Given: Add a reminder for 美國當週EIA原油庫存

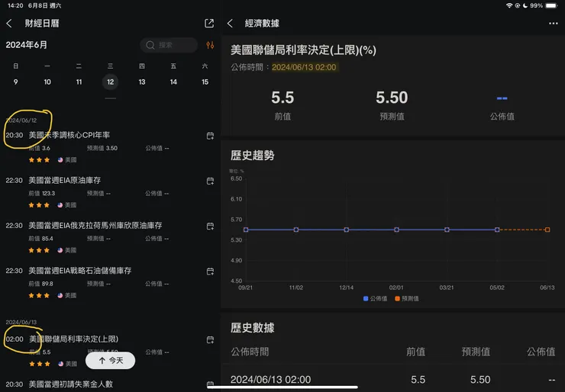Looking at the screenshot, I should [x=210, y=181].
